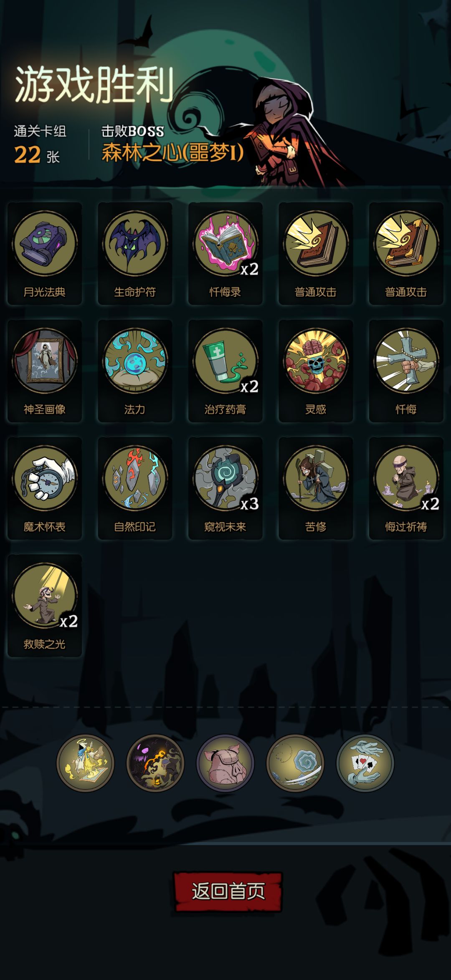Screen dimensions: 451x980
Task: Select the 苦修 cross-bearing monk card
Action: [x=316, y=488]
